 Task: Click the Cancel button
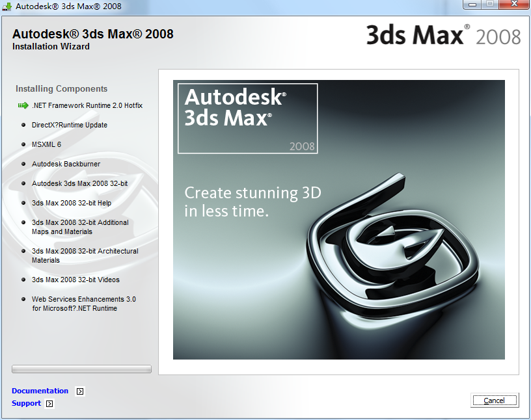pyautogui.click(x=495, y=400)
